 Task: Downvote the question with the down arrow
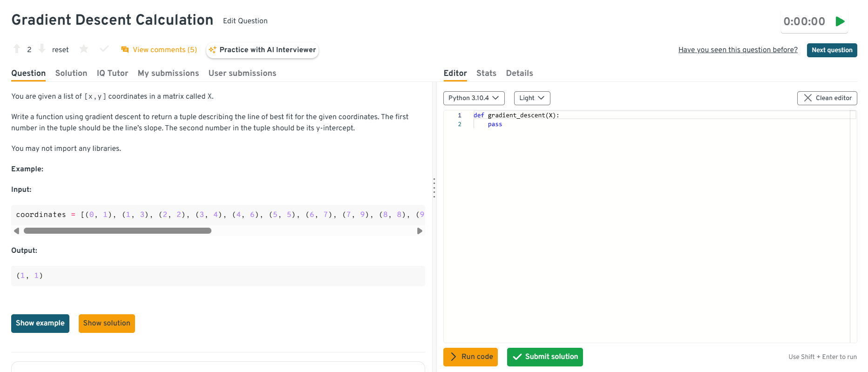click(42, 49)
